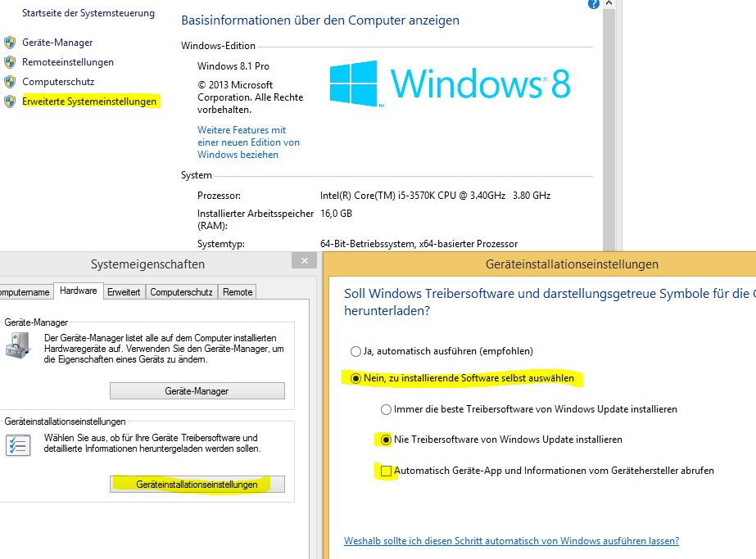
Task: Click the blue help question mark icon
Action: 594,4
